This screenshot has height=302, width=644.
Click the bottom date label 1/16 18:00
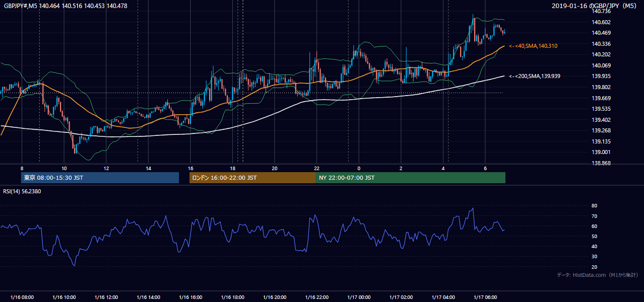coord(232,297)
